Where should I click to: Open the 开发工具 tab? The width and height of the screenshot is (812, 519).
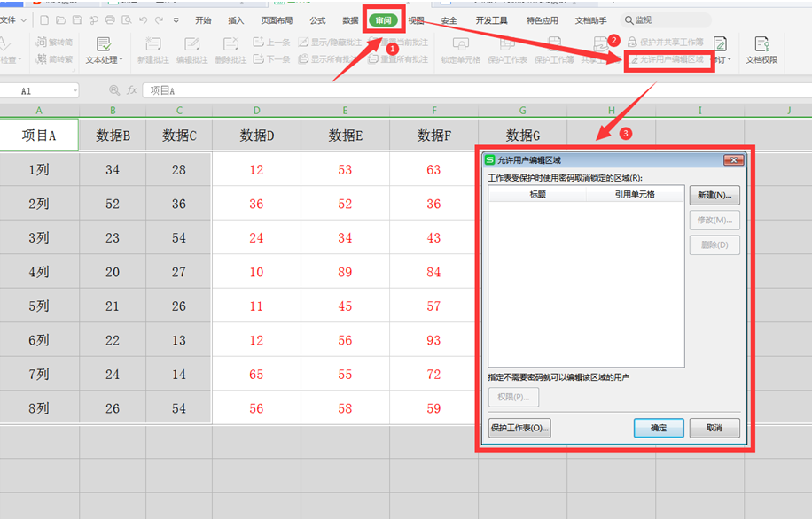click(491, 20)
